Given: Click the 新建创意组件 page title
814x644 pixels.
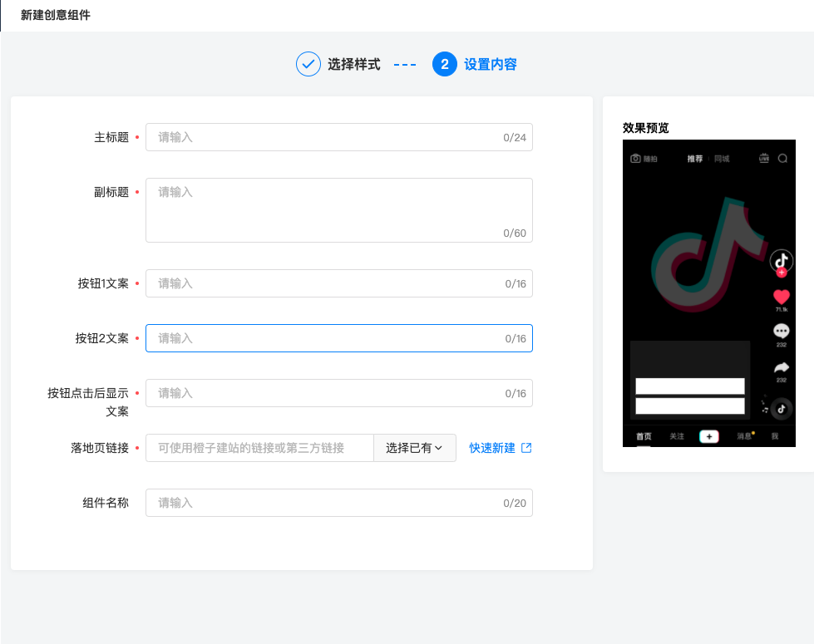Looking at the screenshot, I should tap(56, 15).
